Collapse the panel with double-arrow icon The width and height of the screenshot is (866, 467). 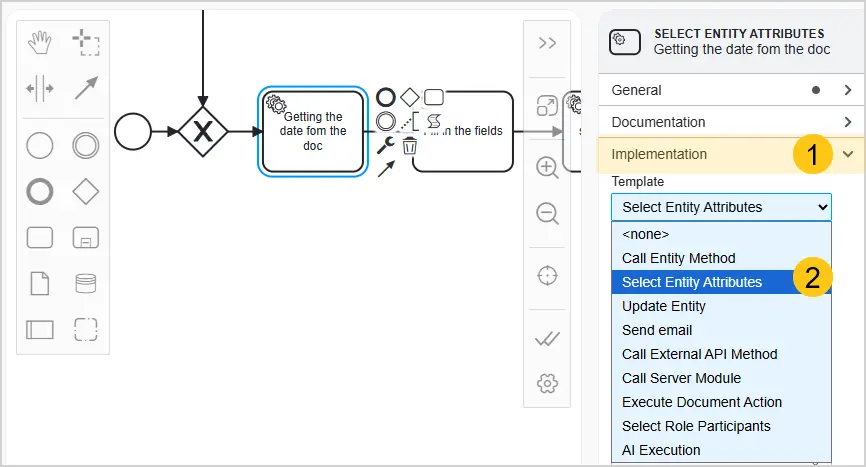point(547,43)
